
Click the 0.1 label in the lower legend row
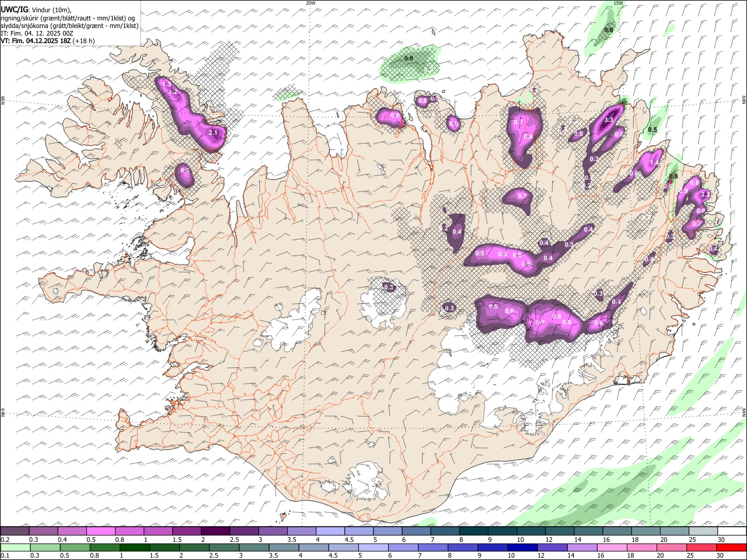click(x=4, y=556)
